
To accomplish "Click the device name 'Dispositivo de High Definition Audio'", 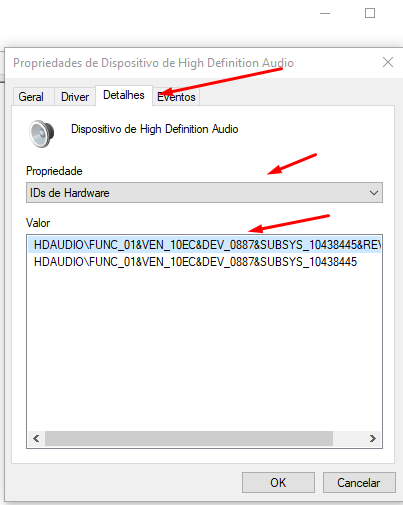I will (x=155, y=129).
